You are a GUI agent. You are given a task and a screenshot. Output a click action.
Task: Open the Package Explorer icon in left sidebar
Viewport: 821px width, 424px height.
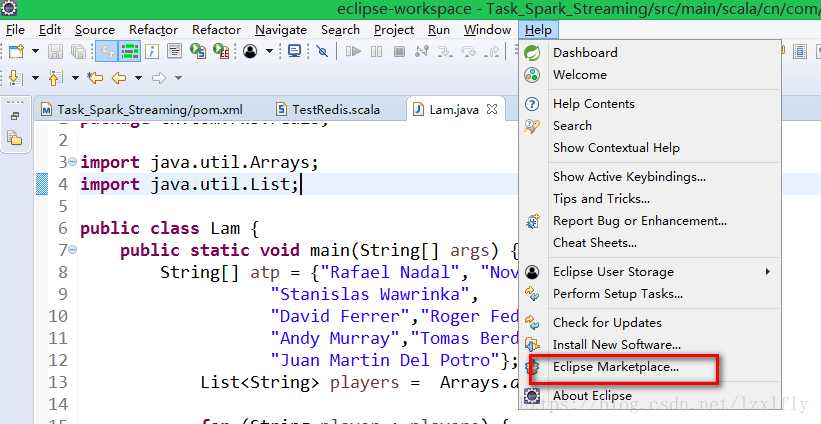coord(15,138)
